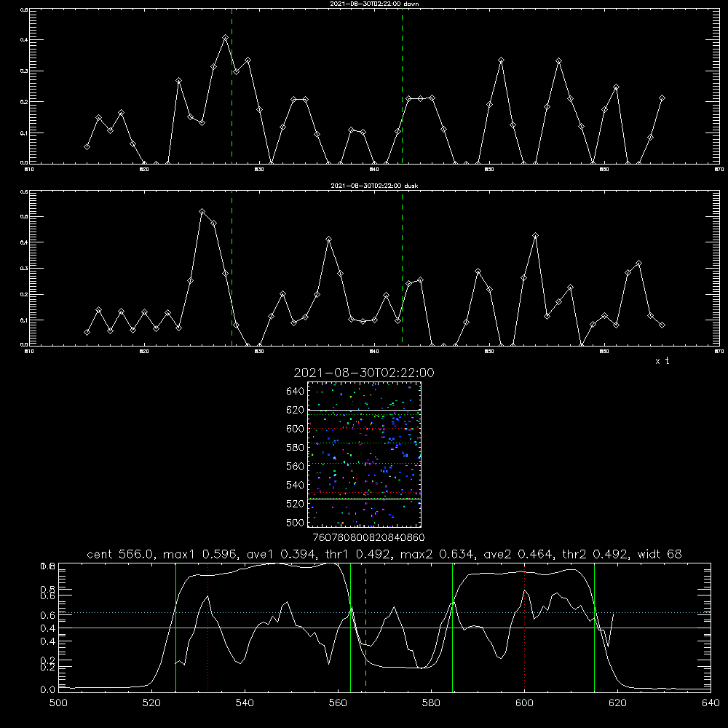Click the dawn plot title text
Image resolution: width=728 pixels, height=728 pixels.
[x=374, y=4]
